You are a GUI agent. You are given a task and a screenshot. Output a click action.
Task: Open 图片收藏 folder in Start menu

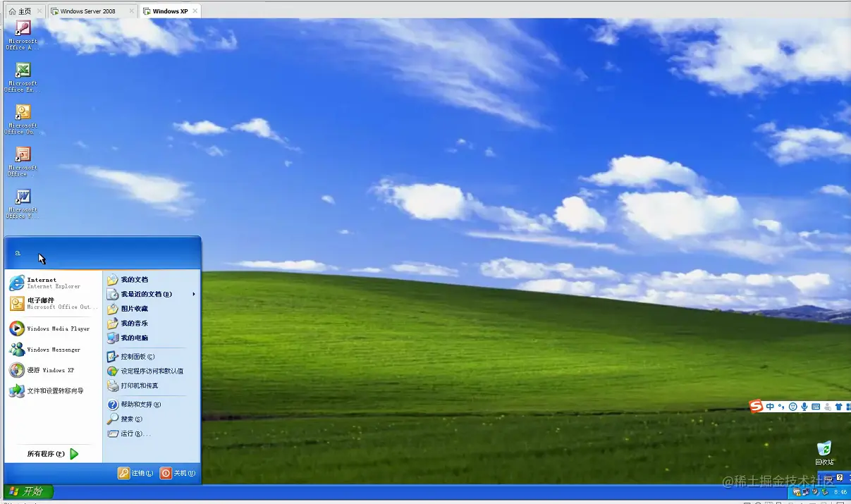(x=151, y=309)
